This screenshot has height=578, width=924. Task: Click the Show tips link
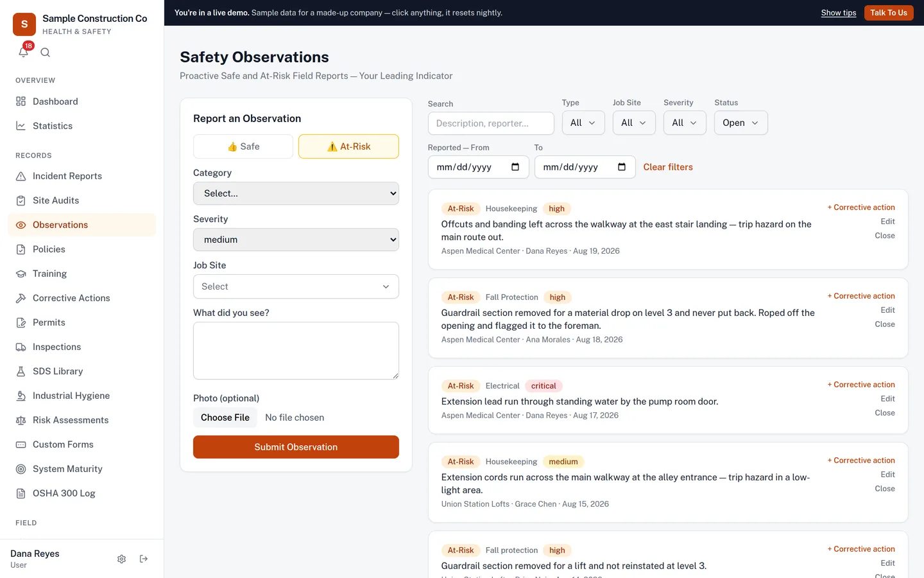839,13
